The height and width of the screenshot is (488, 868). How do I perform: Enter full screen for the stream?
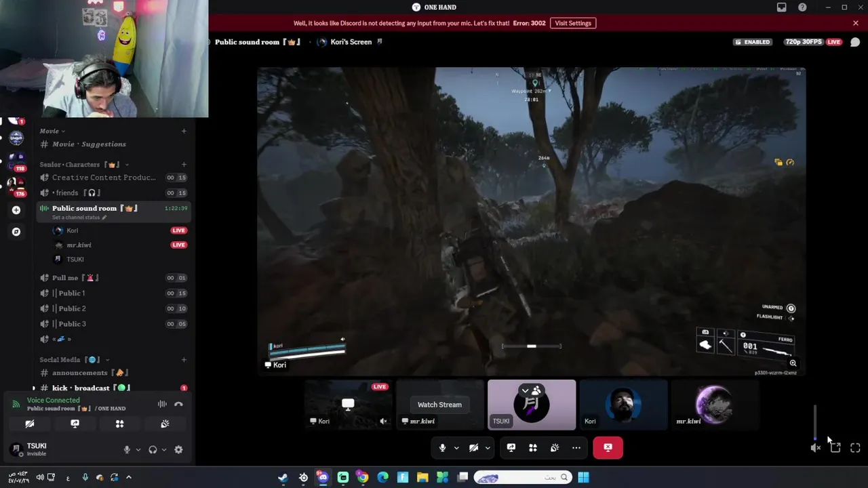pos(855,447)
